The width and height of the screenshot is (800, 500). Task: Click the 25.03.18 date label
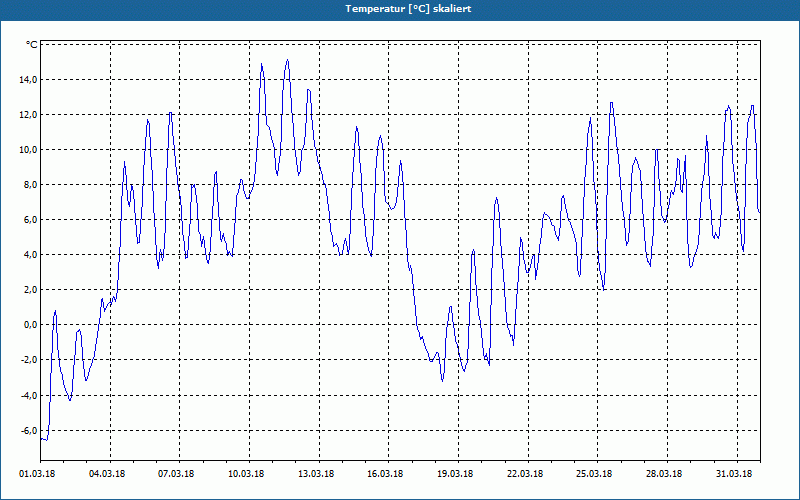594,474
